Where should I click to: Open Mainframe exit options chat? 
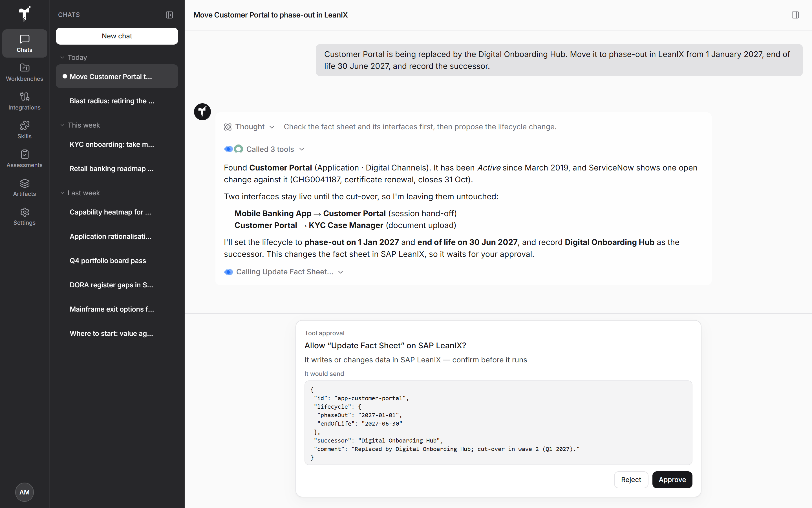tap(117, 309)
